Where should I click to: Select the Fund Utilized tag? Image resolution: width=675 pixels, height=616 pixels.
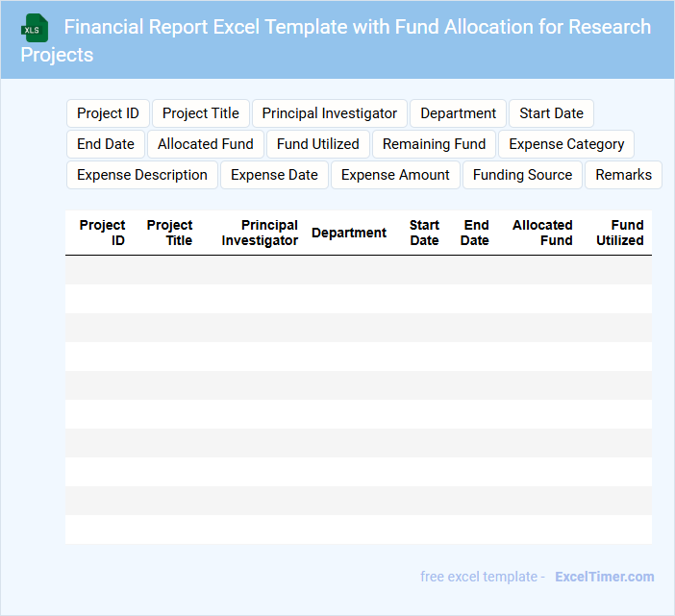(x=317, y=144)
